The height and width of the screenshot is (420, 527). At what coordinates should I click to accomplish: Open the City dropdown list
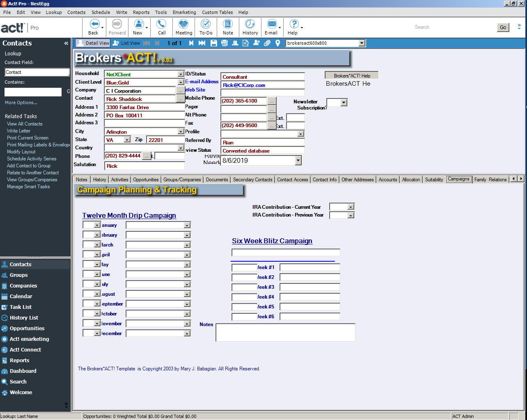point(181,132)
